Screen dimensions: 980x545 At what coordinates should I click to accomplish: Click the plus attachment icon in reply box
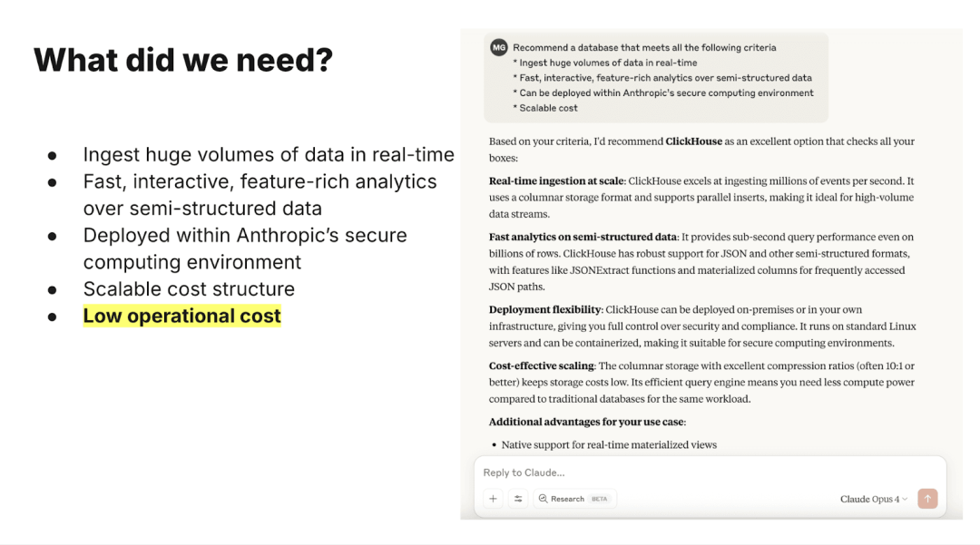pos(493,499)
